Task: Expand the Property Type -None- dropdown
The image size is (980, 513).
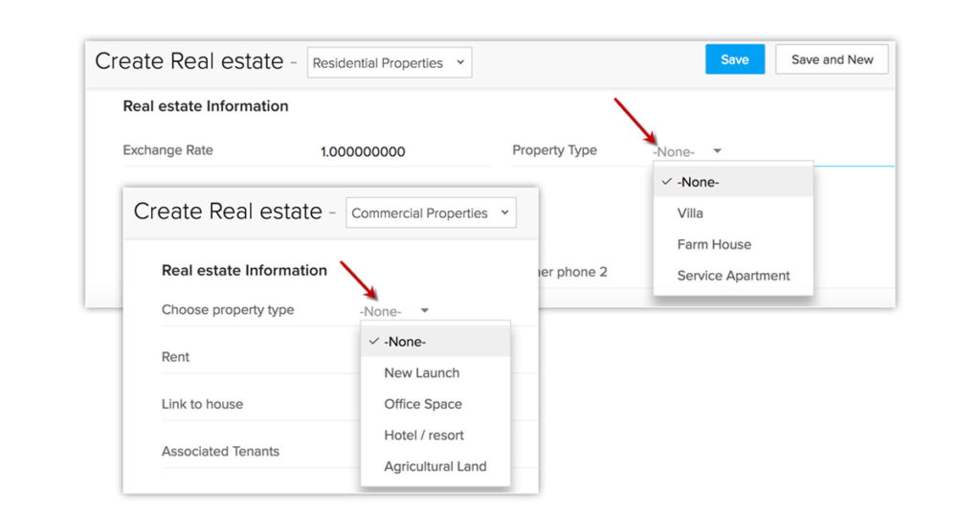Action: click(x=687, y=152)
